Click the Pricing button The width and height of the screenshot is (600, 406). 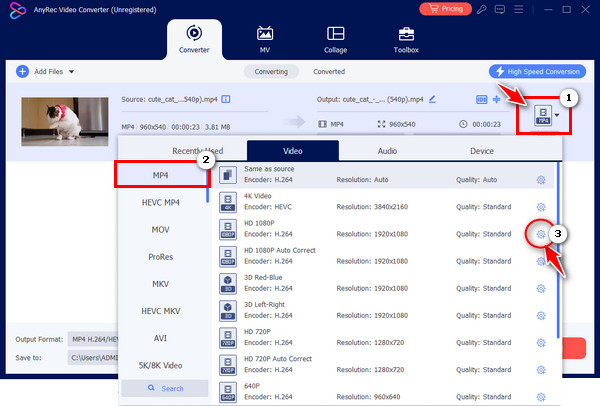(x=445, y=9)
